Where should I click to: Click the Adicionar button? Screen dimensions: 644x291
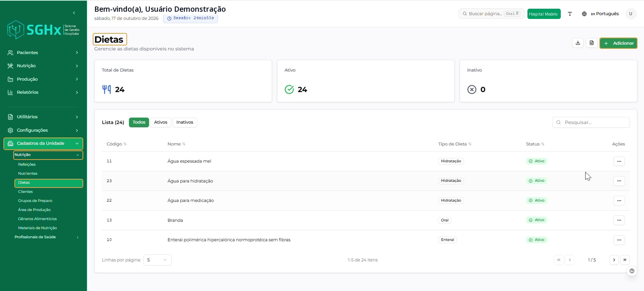(618, 43)
